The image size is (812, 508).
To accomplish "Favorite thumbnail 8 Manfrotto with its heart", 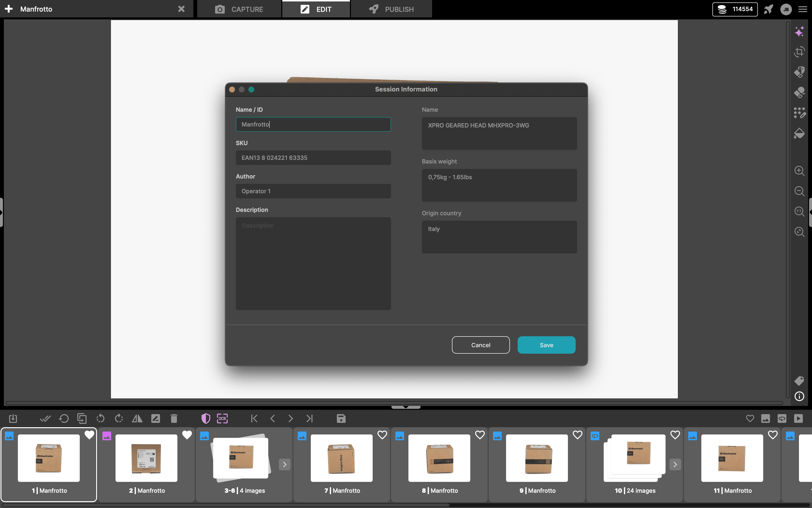I will 480,435.
